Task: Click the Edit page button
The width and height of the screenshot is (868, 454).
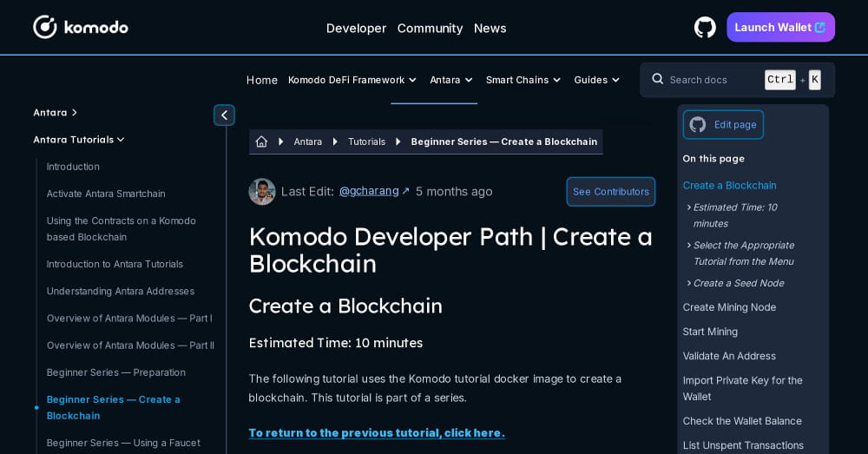Action: click(x=723, y=125)
